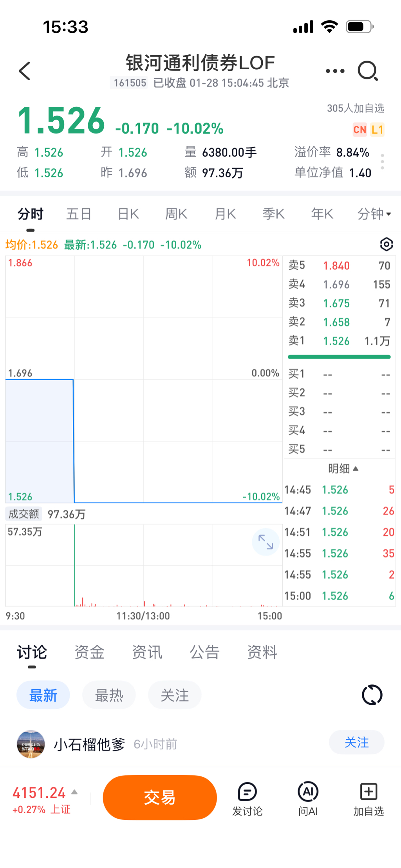Expand more quote stats via vertical dots
The image size is (401, 868).
(x=382, y=162)
